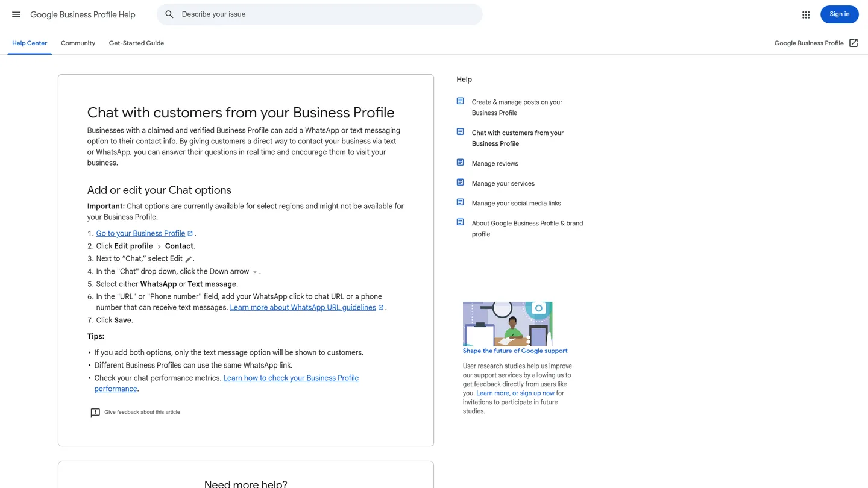Image resolution: width=868 pixels, height=488 pixels.
Task: Click 'Give feedback about this article'
Action: (142, 412)
